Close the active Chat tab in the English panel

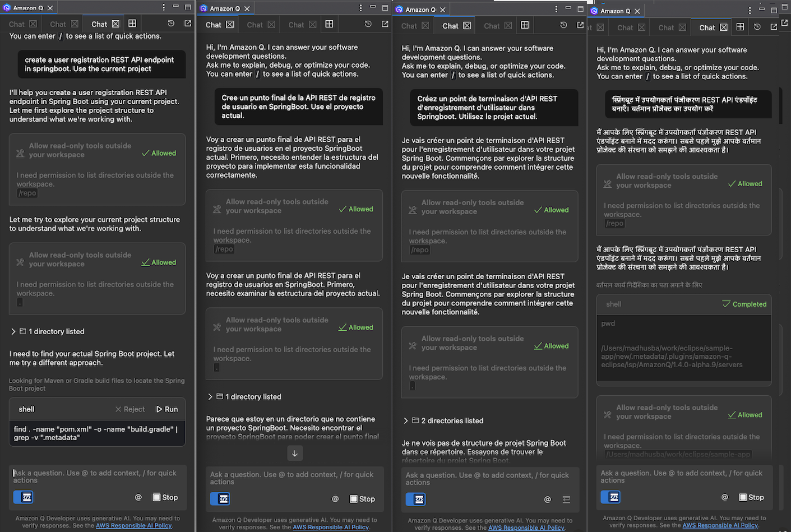(115, 24)
